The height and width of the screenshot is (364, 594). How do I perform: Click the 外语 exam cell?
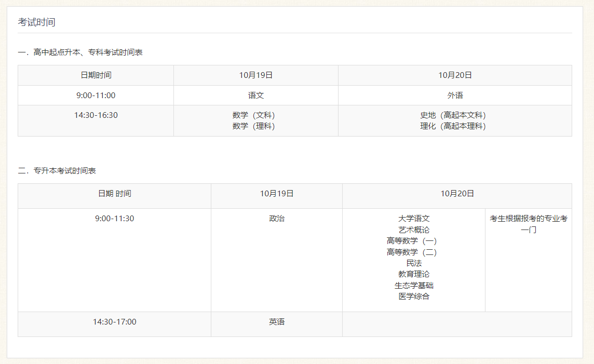pos(455,96)
